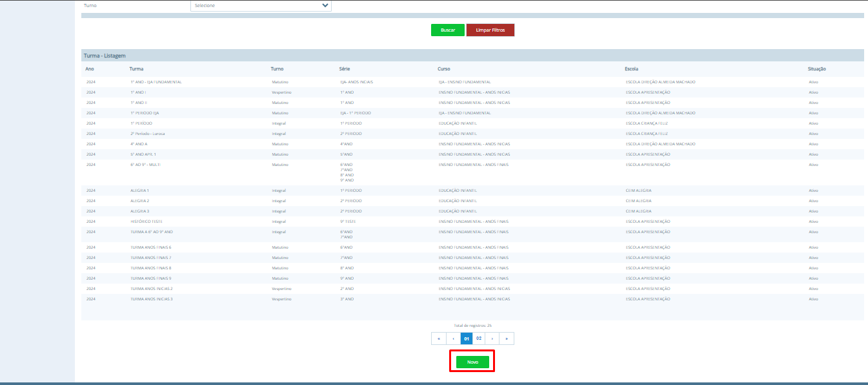The height and width of the screenshot is (385, 868).
Task: Go to first page with double-left arrow
Action: (439, 338)
